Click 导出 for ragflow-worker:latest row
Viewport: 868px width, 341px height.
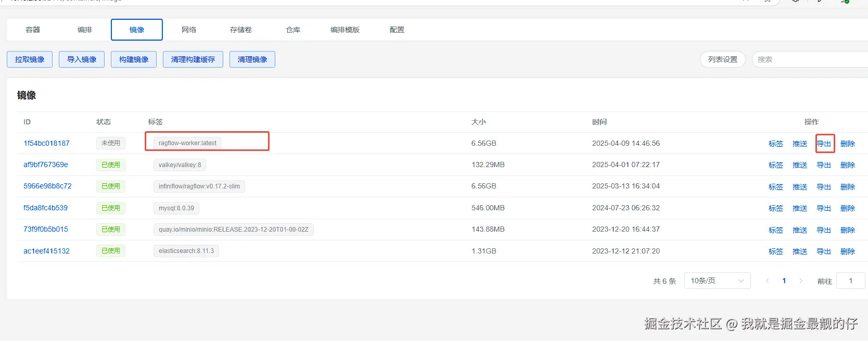(x=824, y=144)
